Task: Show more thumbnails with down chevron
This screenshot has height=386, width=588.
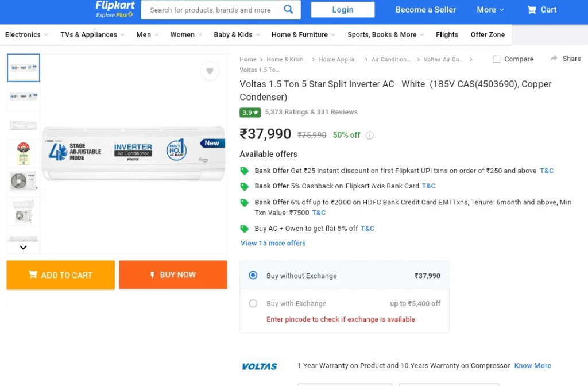Action: (x=23, y=247)
